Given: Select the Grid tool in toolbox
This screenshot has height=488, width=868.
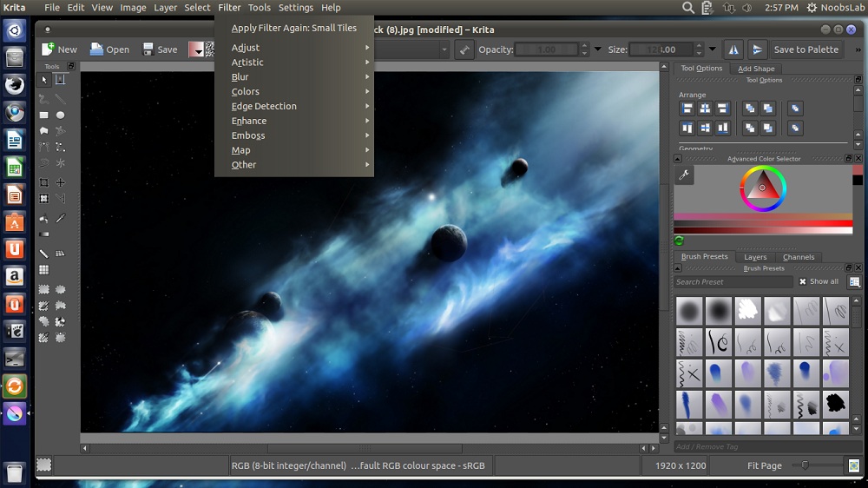Looking at the screenshot, I should pos(43,270).
